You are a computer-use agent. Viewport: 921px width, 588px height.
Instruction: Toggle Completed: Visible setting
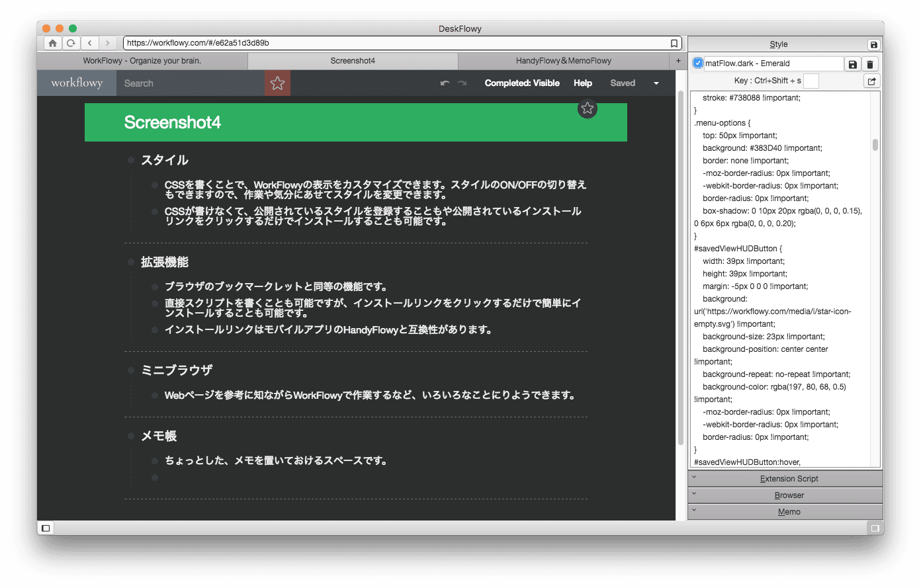(x=522, y=83)
